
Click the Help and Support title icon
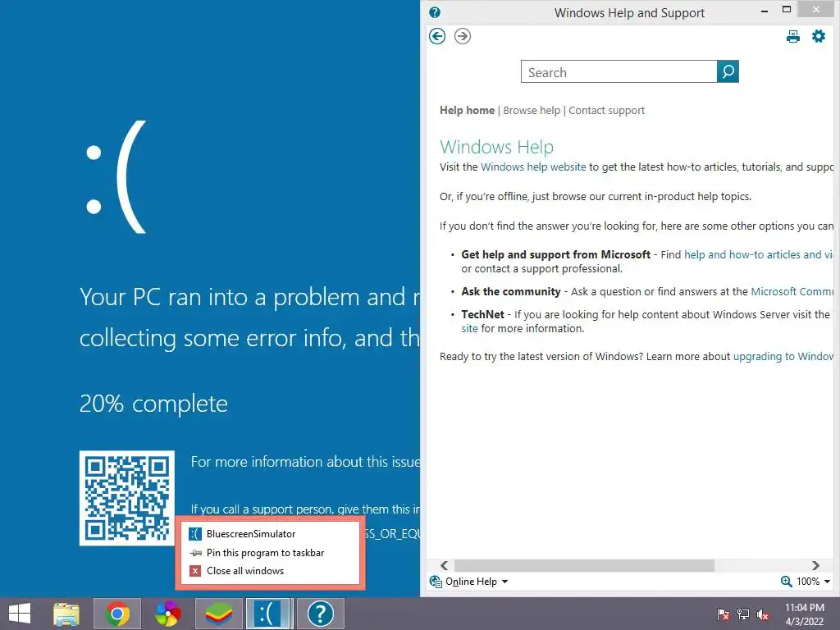click(x=435, y=12)
